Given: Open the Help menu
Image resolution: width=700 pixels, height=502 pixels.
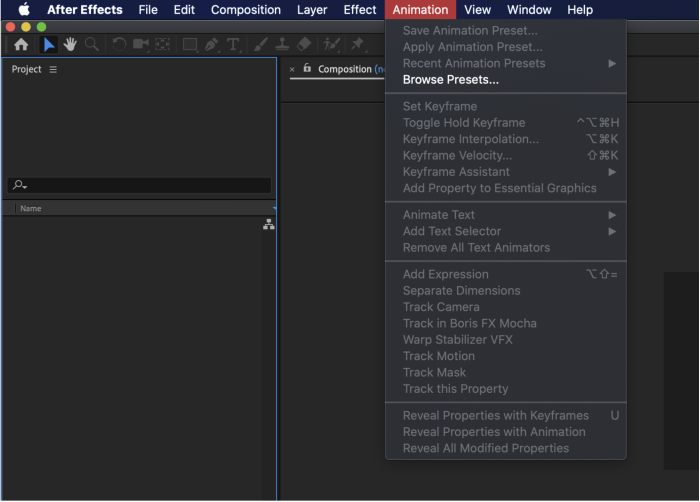Looking at the screenshot, I should click(580, 9).
